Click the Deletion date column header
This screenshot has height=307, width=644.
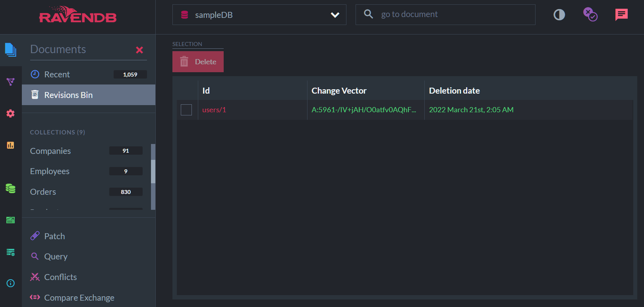point(454,91)
